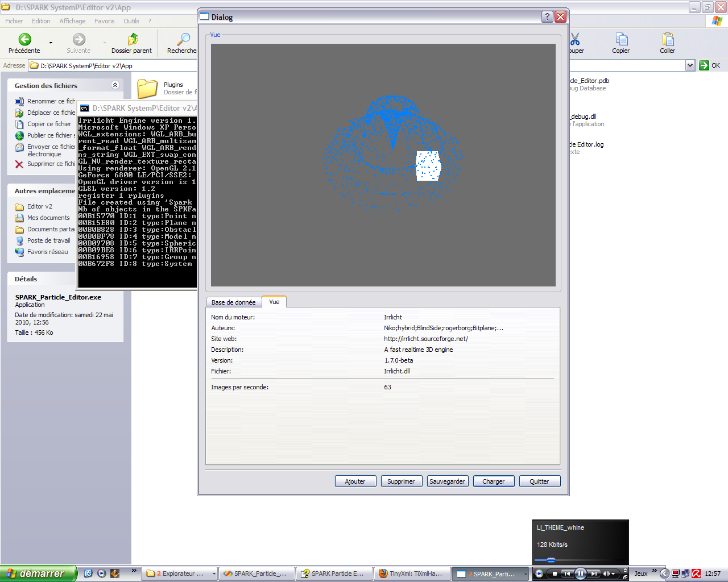Viewport: 728px width, 582px height.
Task: Open Favoris réseau link
Action: coord(48,252)
